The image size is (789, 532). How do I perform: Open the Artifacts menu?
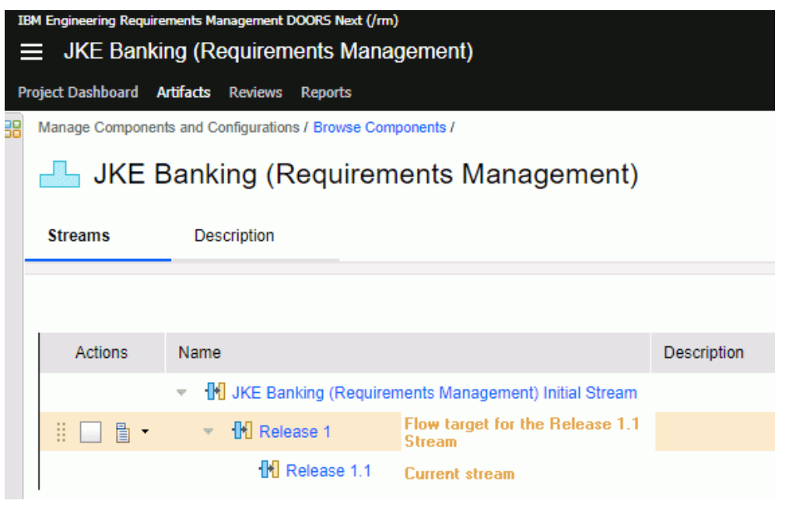184,93
